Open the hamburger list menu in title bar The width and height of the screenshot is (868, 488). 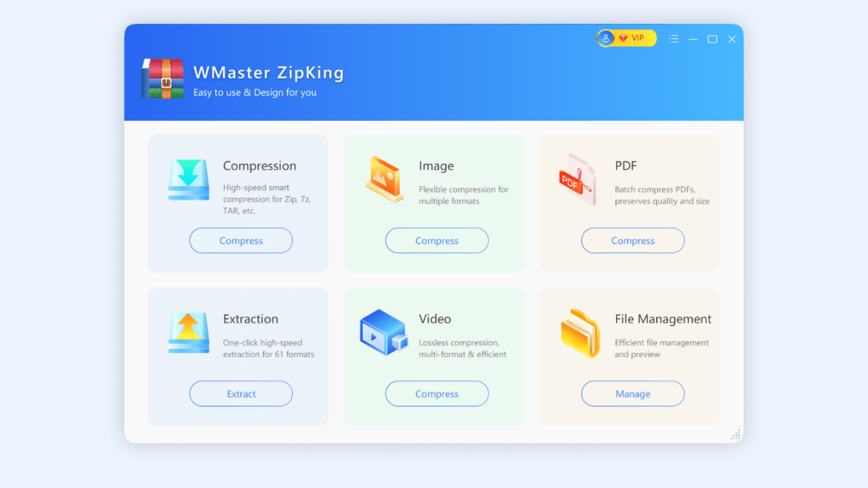coord(673,39)
